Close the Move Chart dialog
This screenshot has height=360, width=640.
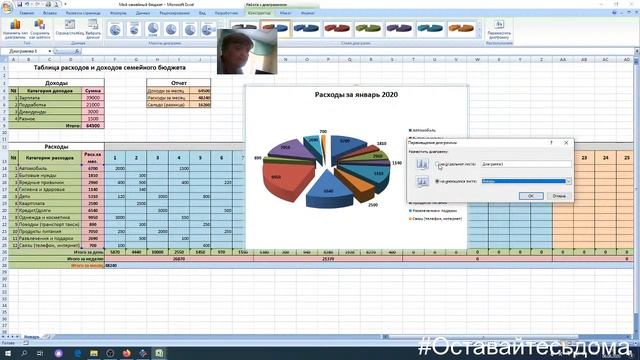click(x=566, y=143)
